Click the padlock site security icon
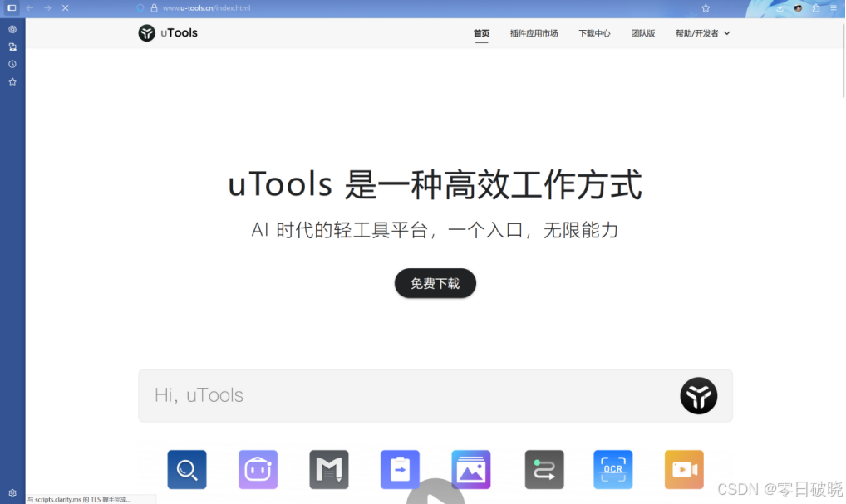 154,8
